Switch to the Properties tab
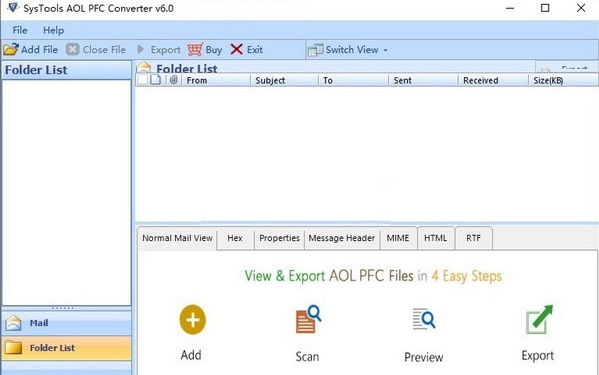This screenshot has height=375, width=599. [x=279, y=238]
